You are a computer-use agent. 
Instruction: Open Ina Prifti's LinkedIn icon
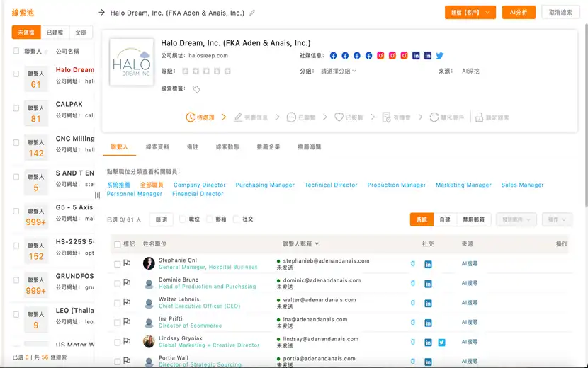[x=428, y=323]
